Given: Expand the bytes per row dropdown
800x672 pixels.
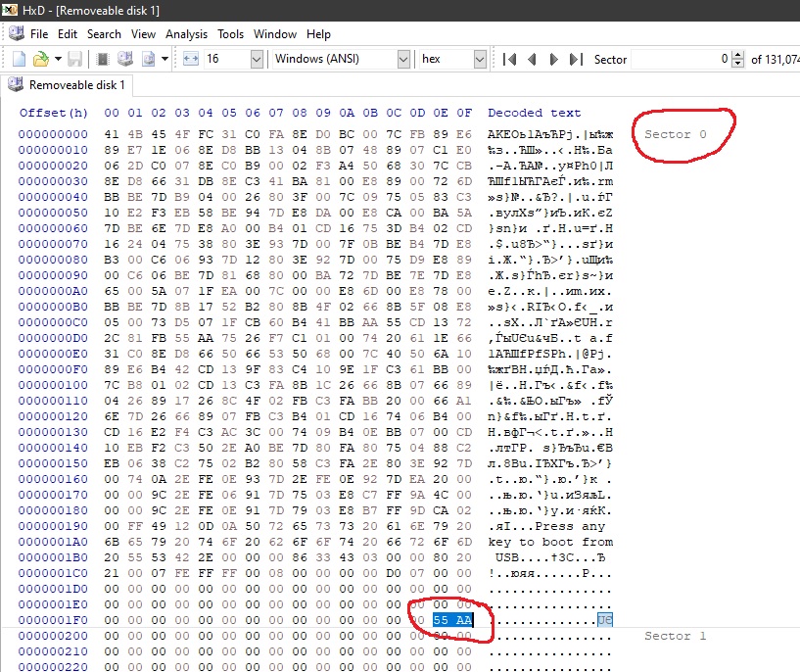Looking at the screenshot, I should coord(256,59).
